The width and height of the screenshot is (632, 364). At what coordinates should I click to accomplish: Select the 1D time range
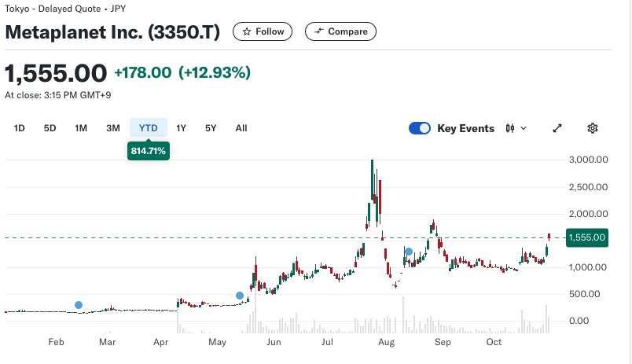tap(20, 128)
